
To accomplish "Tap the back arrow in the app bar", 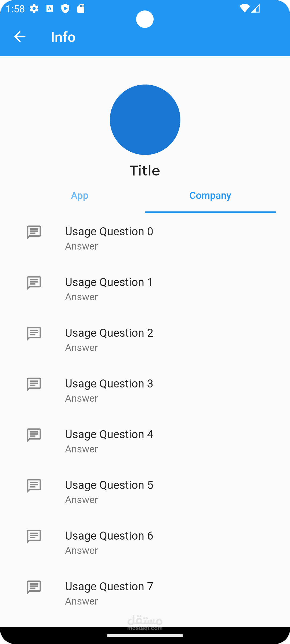I will pos(20,37).
